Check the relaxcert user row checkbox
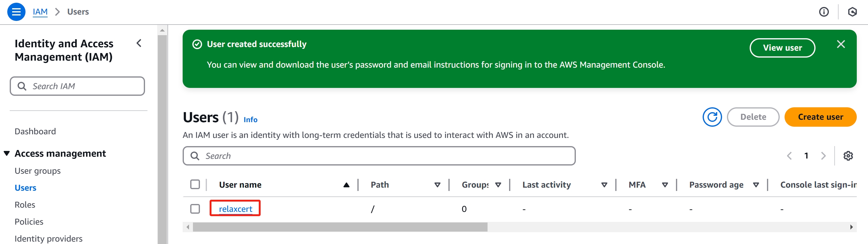Viewport: 868px width, 244px height. [x=195, y=209]
